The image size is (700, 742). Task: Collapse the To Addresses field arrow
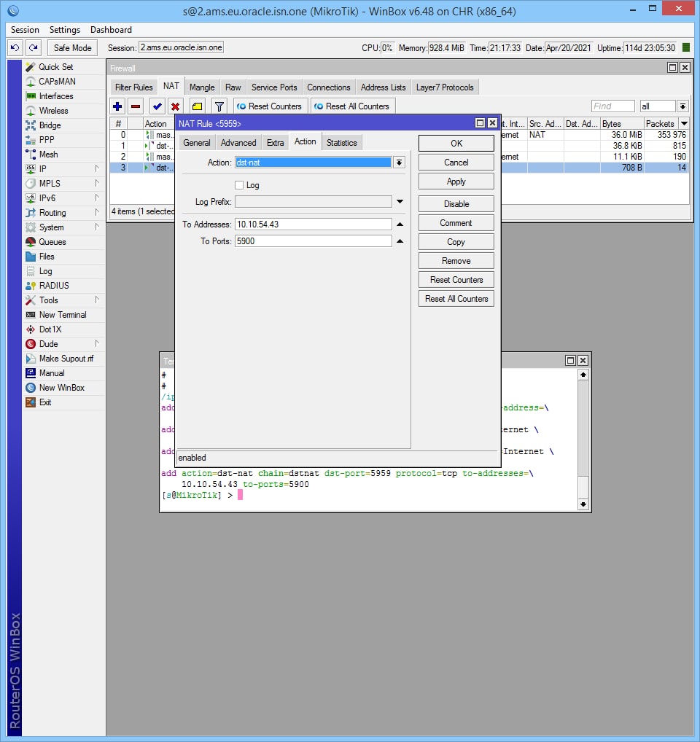(400, 224)
